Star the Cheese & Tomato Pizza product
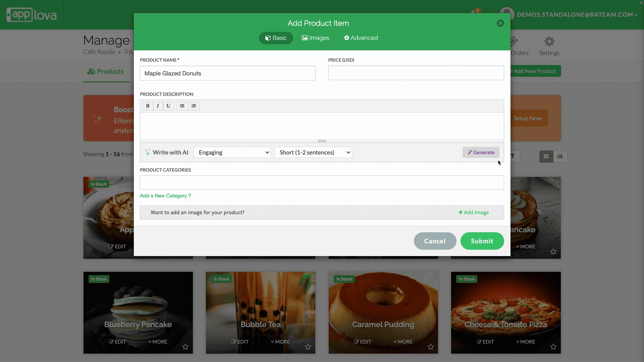 click(553, 347)
